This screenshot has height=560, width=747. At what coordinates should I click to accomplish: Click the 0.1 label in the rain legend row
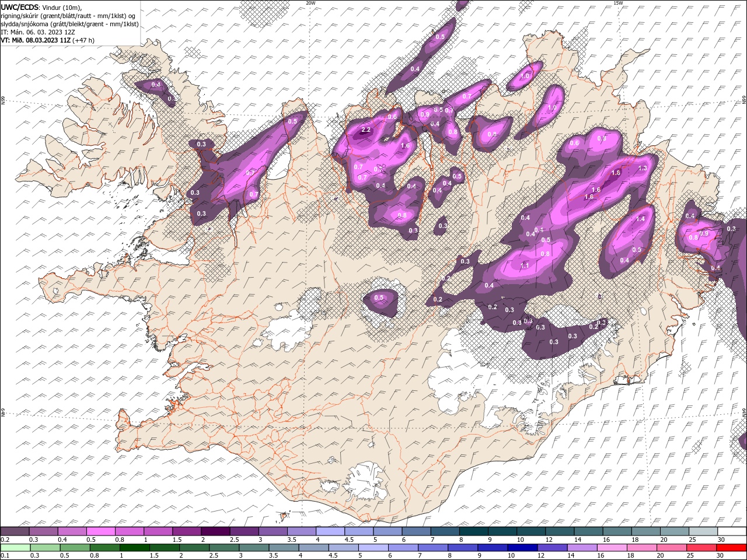pyautogui.click(x=5, y=556)
